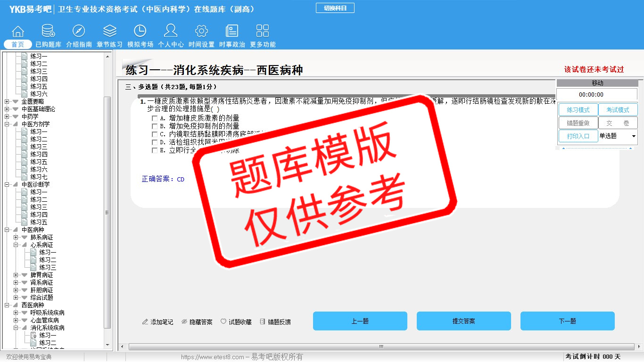
Task: Open 练习三 under 心系病证
Action: pyautogui.click(x=48, y=267)
